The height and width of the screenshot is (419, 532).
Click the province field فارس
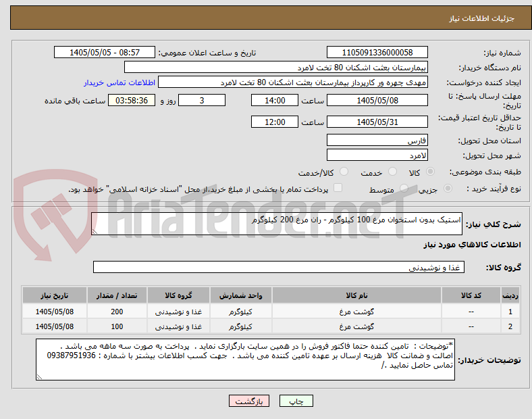(x=377, y=141)
